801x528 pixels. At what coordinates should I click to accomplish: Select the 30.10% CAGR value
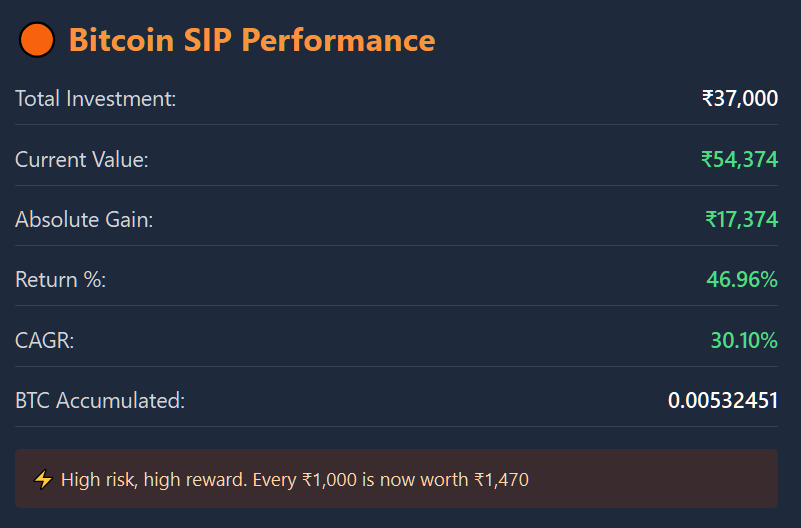click(x=744, y=341)
